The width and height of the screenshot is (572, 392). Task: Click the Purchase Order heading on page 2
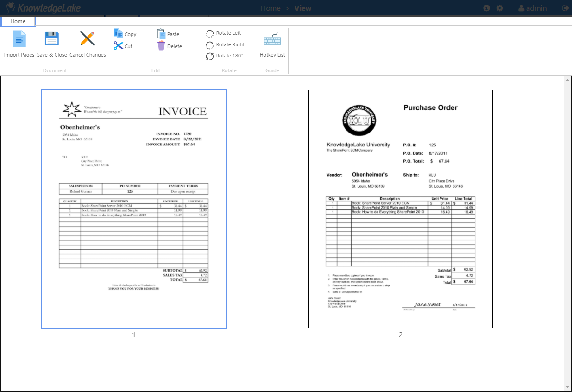(430, 107)
